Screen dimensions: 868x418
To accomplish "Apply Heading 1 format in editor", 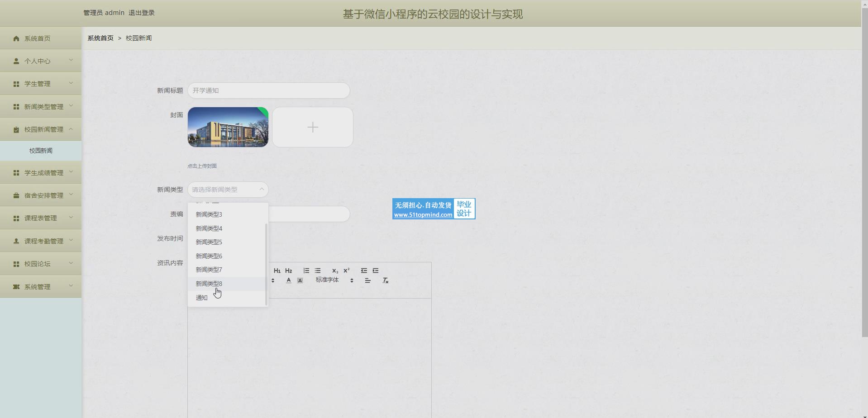I will click(277, 271).
